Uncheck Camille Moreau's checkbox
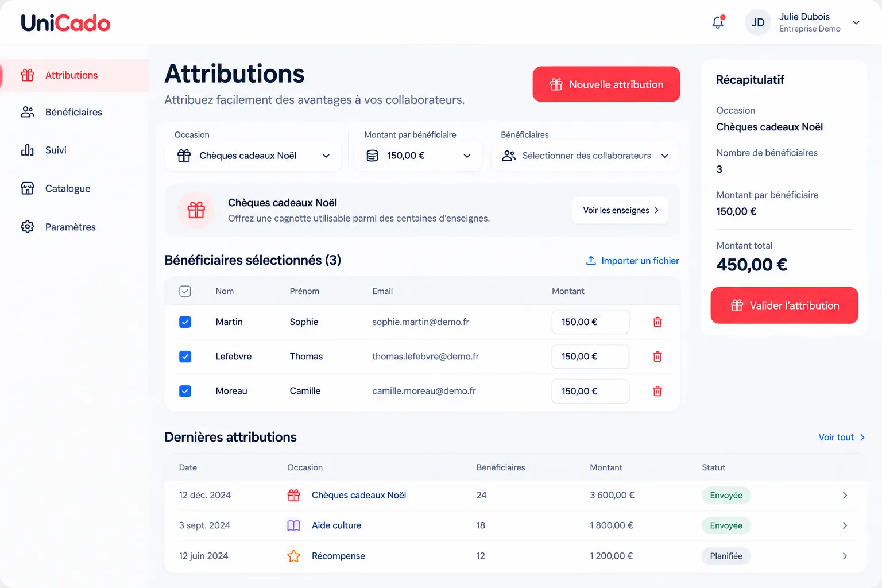The image size is (882, 588). [x=185, y=391]
